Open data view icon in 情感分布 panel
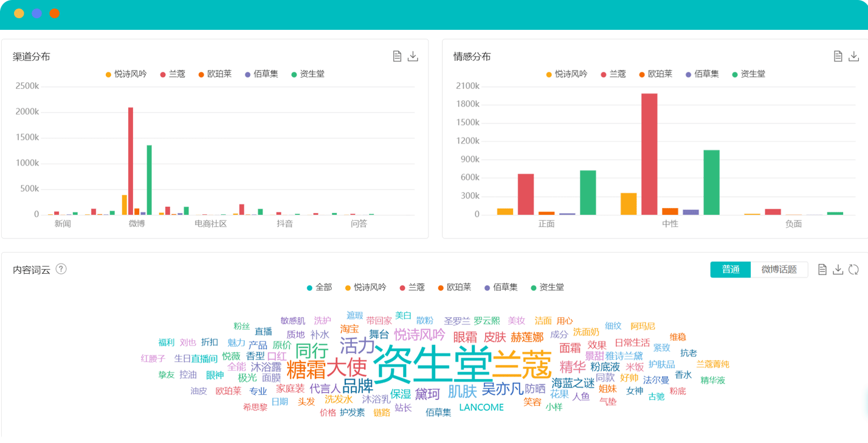 coord(838,57)
